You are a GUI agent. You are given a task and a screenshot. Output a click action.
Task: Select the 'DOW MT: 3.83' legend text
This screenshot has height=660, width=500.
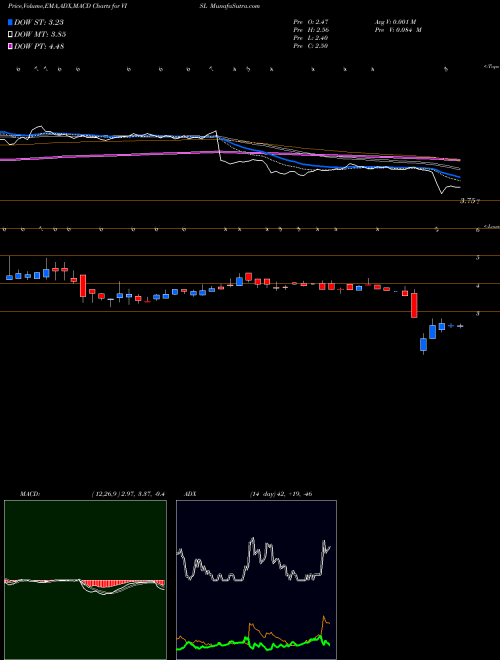point(40,35)
